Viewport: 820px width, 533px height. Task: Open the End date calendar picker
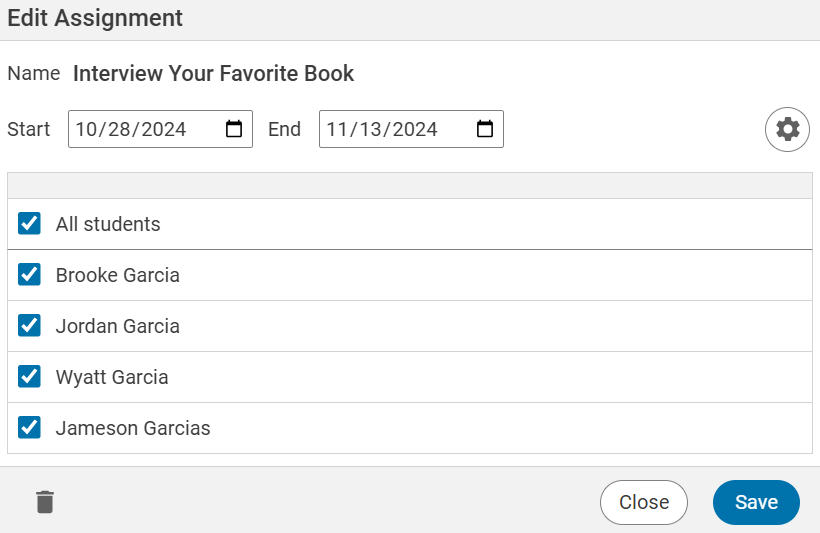point(485,129)
